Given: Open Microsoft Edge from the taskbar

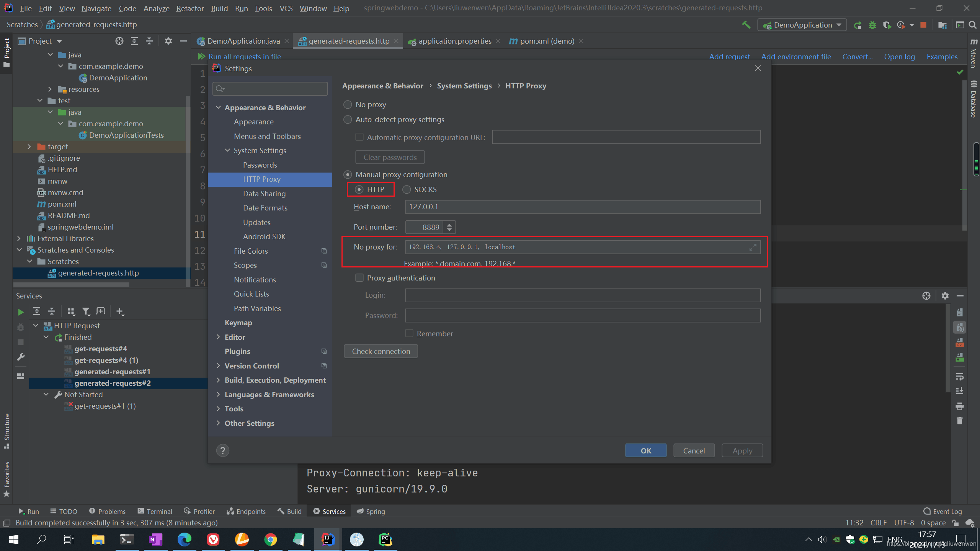Looking at the screenshot, I should click(x=185, y=540).
